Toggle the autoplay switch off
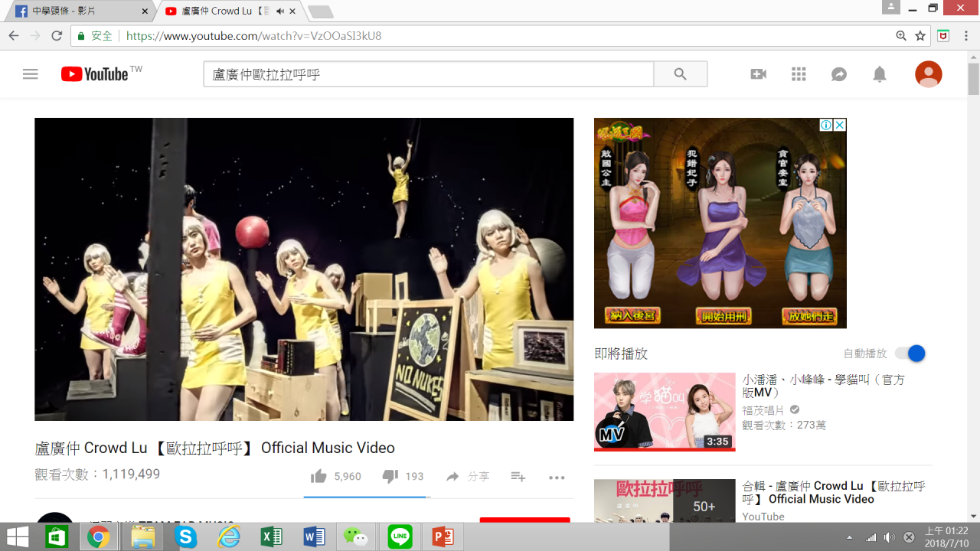 [910, 354]
